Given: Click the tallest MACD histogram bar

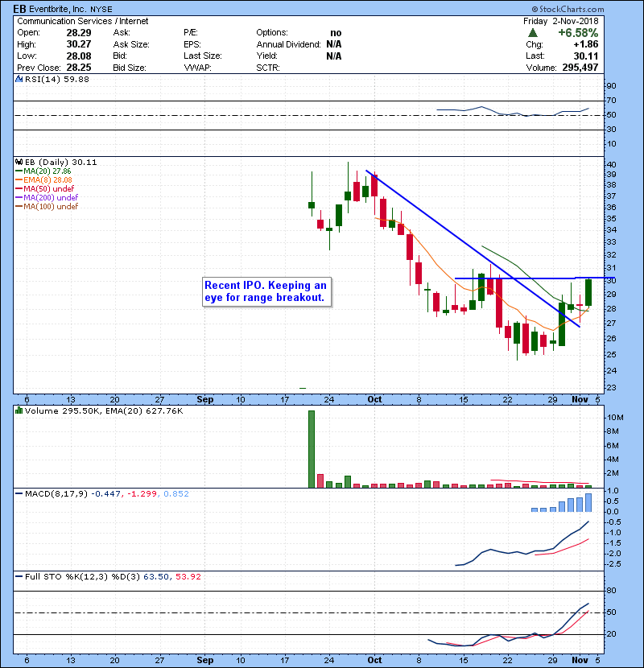Looking at the screenshot, I should click(588, 503).
